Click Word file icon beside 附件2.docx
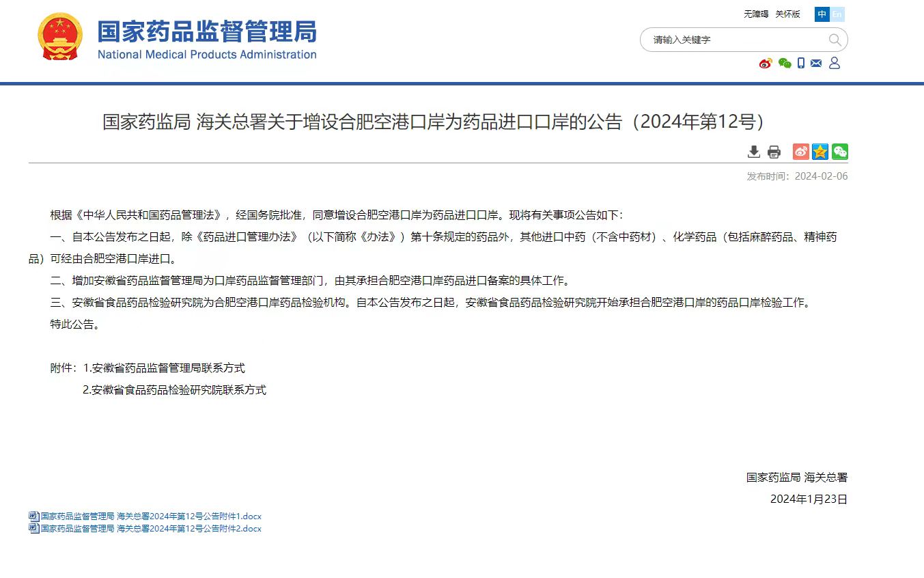This screenshot has height=578, width=924. point(33,529)
